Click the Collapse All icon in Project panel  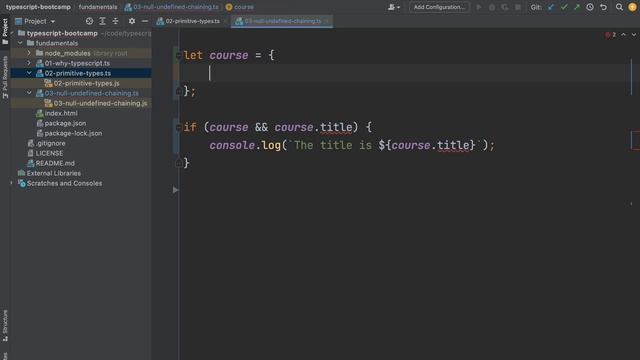click(116, 21)
